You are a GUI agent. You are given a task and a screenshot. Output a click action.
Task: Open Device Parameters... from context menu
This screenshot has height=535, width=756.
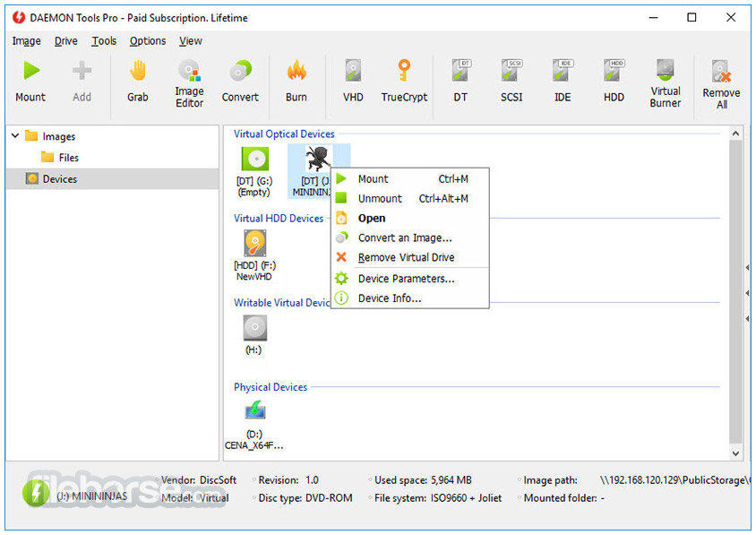point(410,279)
